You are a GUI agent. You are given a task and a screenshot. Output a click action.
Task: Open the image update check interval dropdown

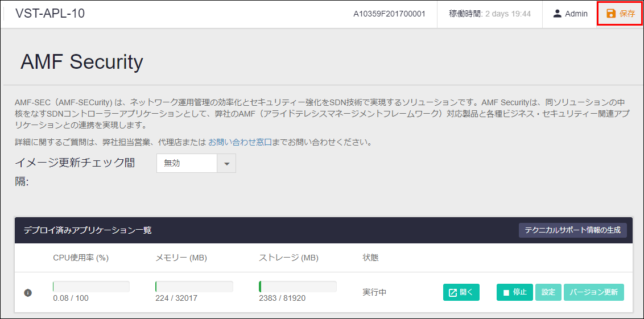pyautogui.click(x=196, y=163)
